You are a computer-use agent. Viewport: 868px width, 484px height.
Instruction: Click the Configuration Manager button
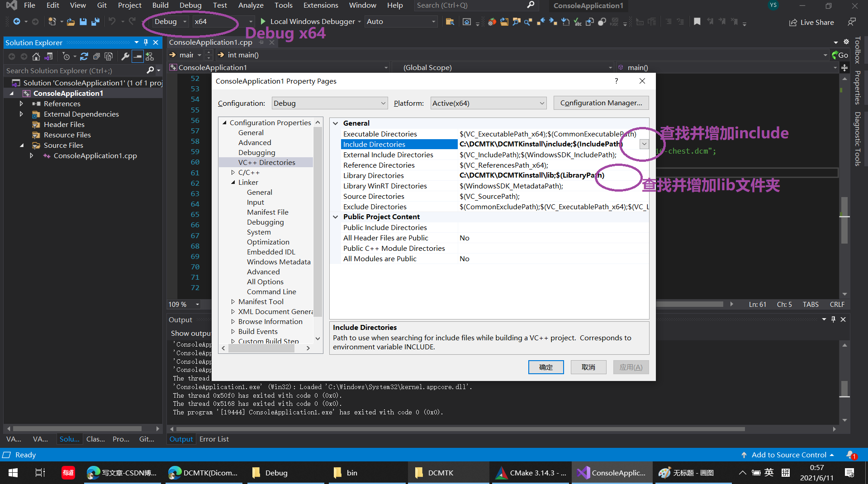pyautogui.click(x=601, y=103)
